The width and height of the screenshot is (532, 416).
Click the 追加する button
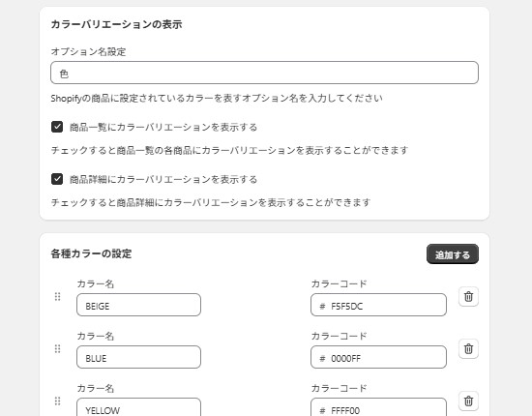pos(453,254)
